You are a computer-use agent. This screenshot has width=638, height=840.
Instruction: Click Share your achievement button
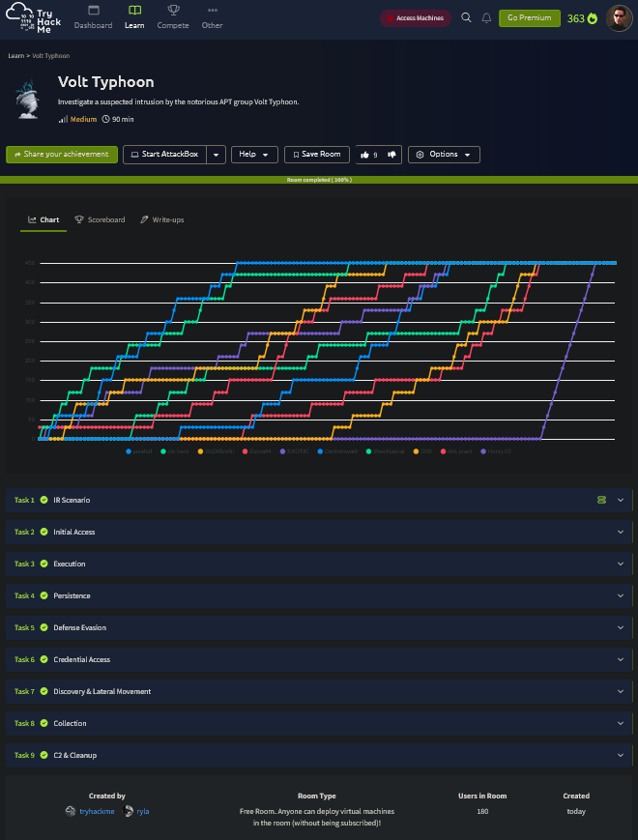62,155
